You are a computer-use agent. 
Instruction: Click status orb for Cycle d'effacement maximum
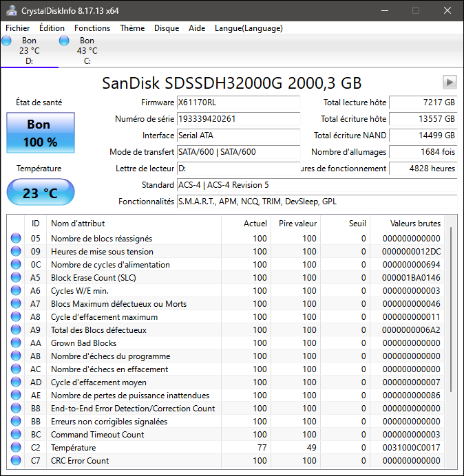click(x=16, y=316)
